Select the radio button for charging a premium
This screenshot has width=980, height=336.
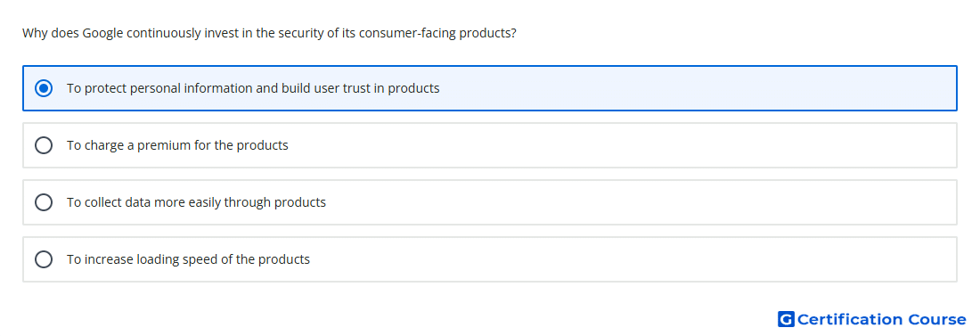(44, 145)
